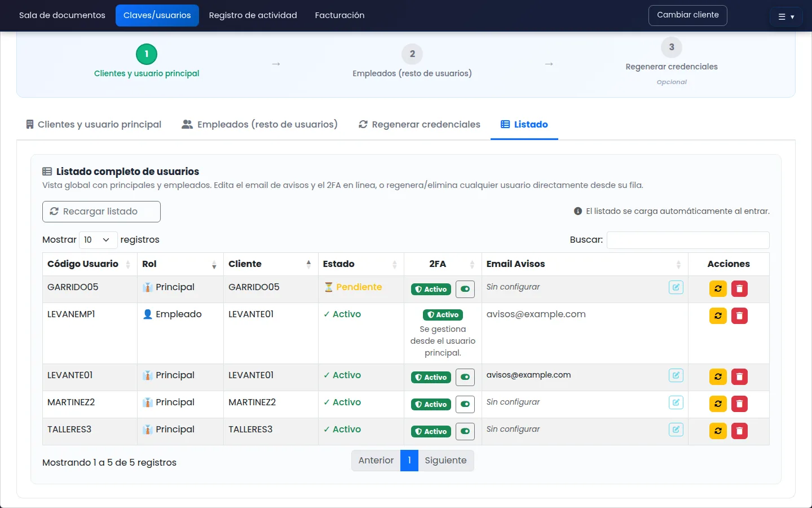
Task: Edit email avisos for GARRIDO05
Action: (x=676, y=287)
